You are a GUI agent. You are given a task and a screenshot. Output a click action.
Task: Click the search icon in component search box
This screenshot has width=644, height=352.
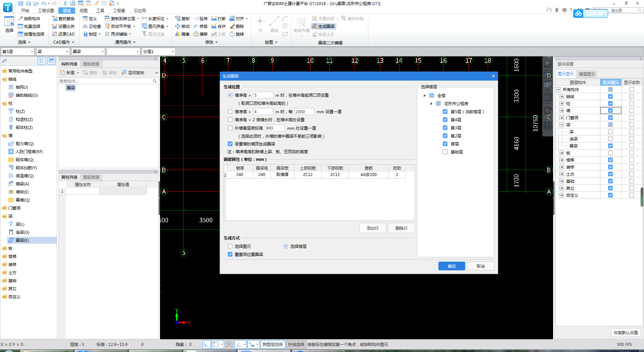(x=155, y=81)
